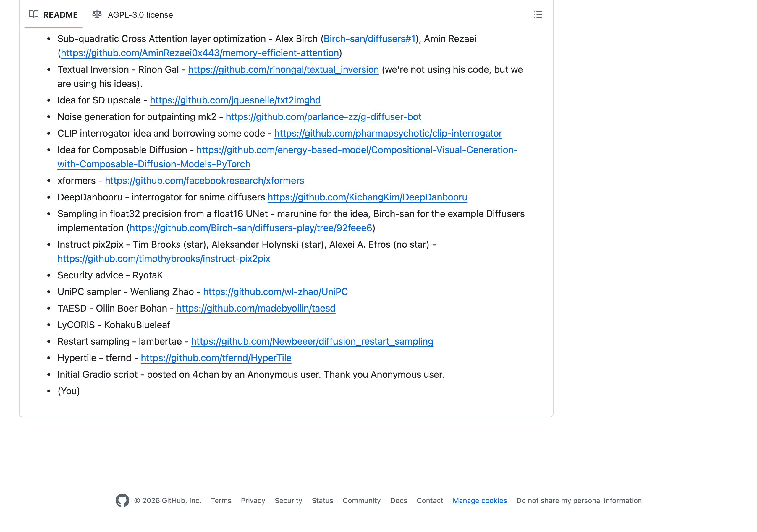
Task: Click the Security footer link
Action: tap(288, 500)
